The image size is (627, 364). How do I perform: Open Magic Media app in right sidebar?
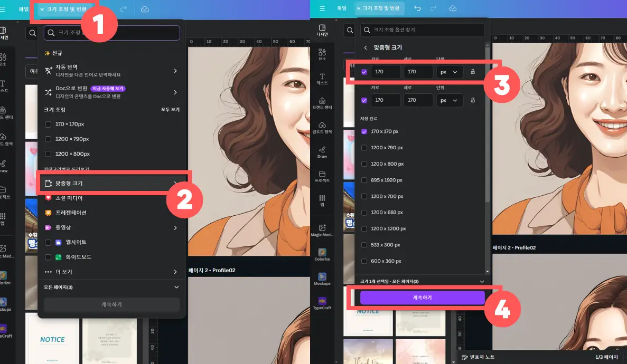(x=322, y=231)
